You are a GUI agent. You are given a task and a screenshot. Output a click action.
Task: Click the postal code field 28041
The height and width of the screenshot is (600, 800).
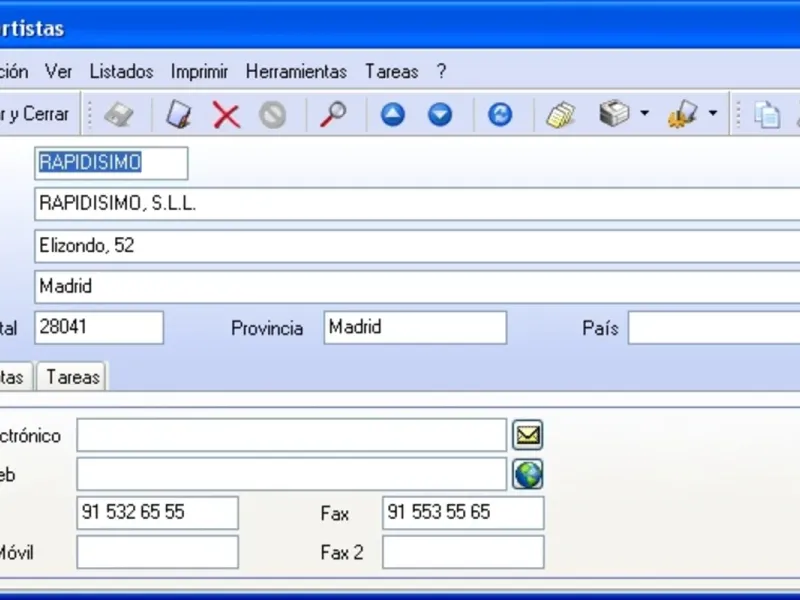click(x=99, y=328)
